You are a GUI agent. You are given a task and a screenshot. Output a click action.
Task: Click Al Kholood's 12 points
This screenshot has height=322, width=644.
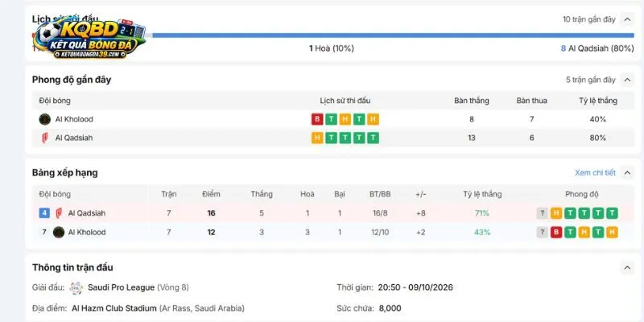[x=211, y=232]
